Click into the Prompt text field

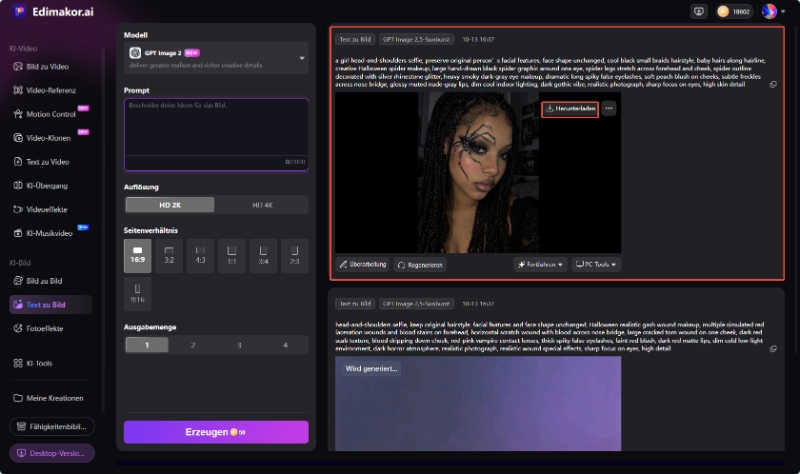tap(216, 128)
